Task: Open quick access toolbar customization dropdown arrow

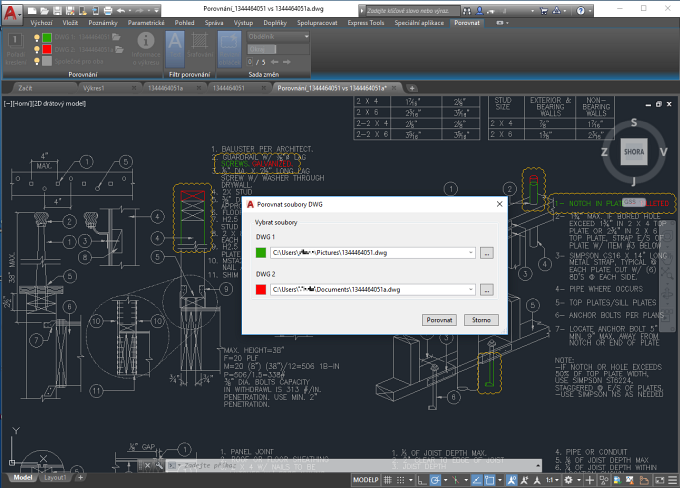Action: 157,10
